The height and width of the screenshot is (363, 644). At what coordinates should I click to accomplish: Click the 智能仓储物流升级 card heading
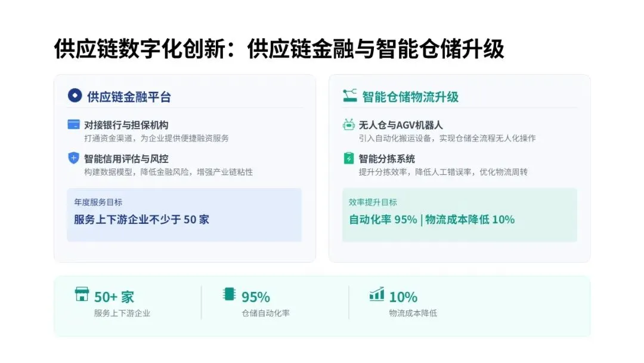tap(410, 97)
